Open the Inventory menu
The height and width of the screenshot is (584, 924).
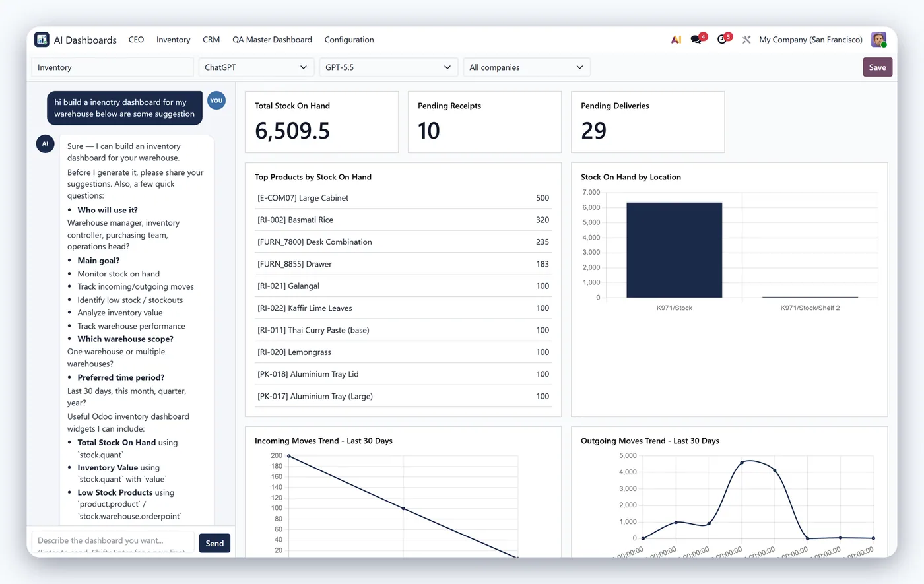[173, 40]
